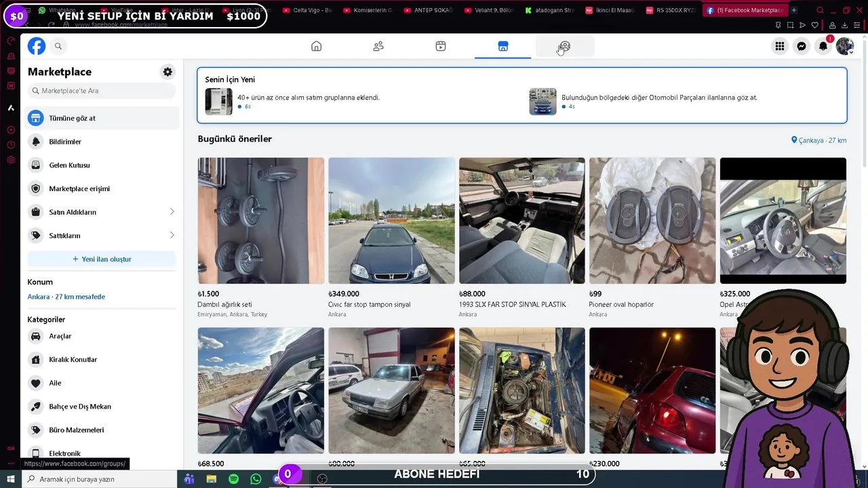Open Messenger icon
The height and width of the screenshot is (488, 868).
802,46
